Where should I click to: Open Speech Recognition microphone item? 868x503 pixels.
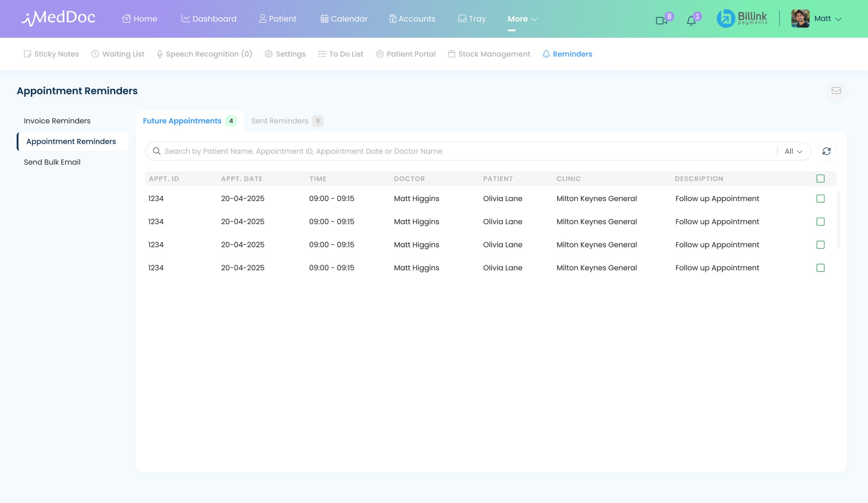[x=204, y=54]
